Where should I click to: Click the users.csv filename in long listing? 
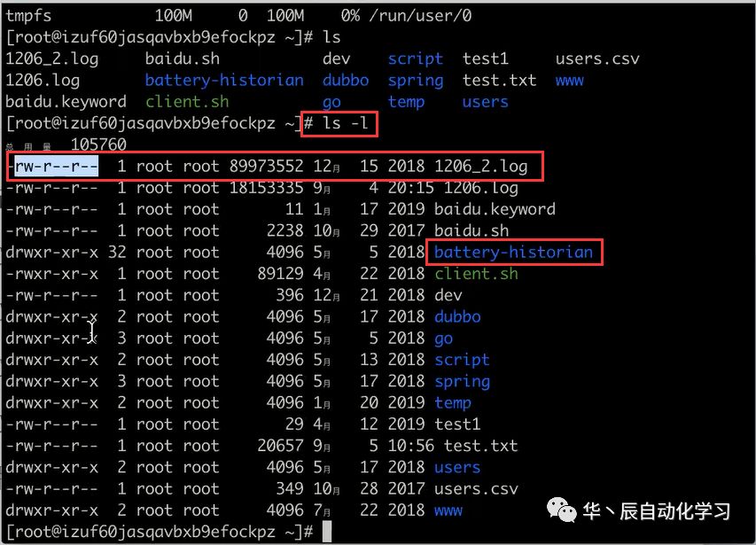[476, 488]
